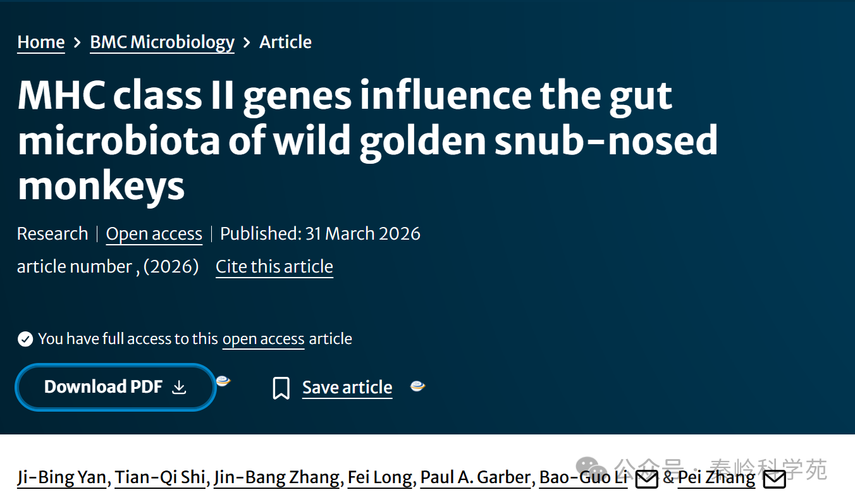855x504 pixels.
Task: Click the bookmark icon beside Save article
Action: click(x=281, y=388)
